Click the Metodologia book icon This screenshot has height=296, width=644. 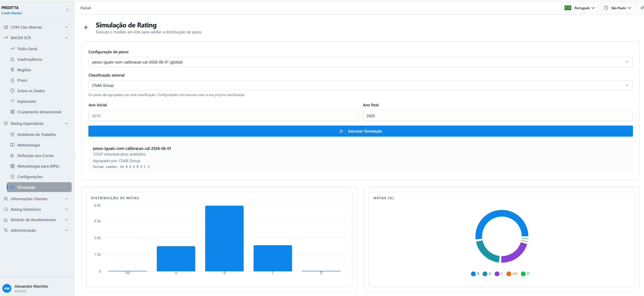pyautogui.click(x=12, y=145)
